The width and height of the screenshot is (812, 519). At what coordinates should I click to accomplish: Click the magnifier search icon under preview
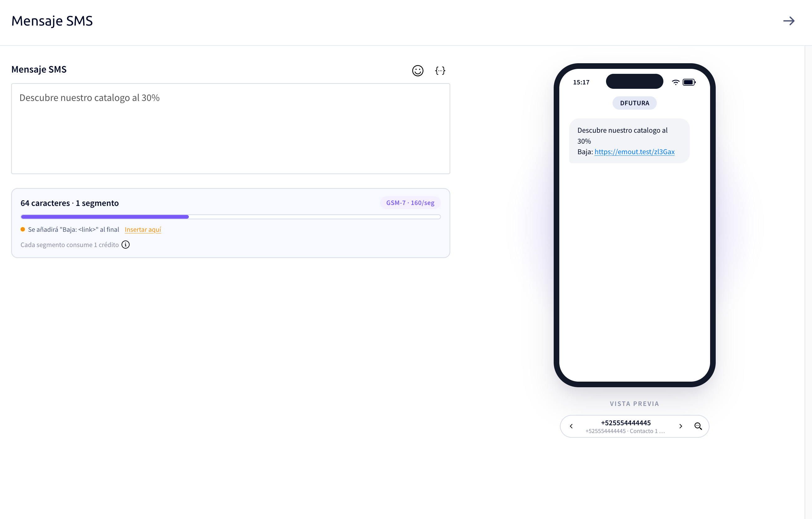point(698,426)
